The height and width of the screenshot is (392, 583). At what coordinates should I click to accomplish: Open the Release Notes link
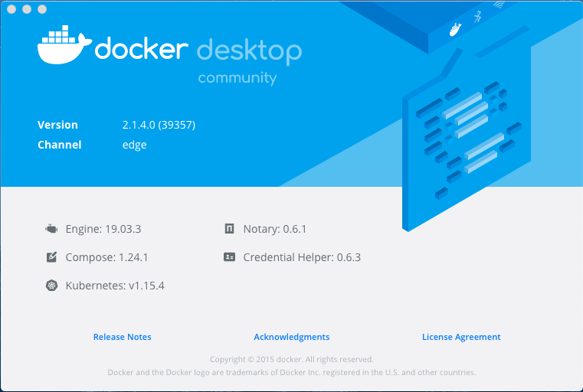coord(123,337)
